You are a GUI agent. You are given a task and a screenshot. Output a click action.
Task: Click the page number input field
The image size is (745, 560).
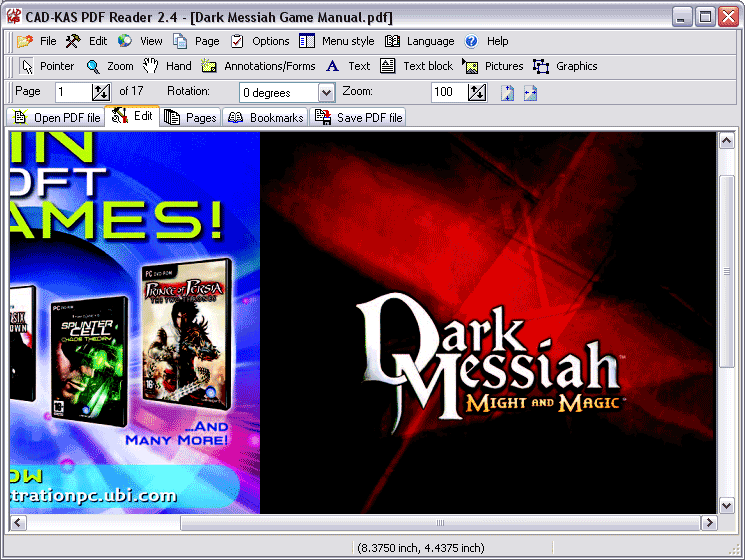73,92
